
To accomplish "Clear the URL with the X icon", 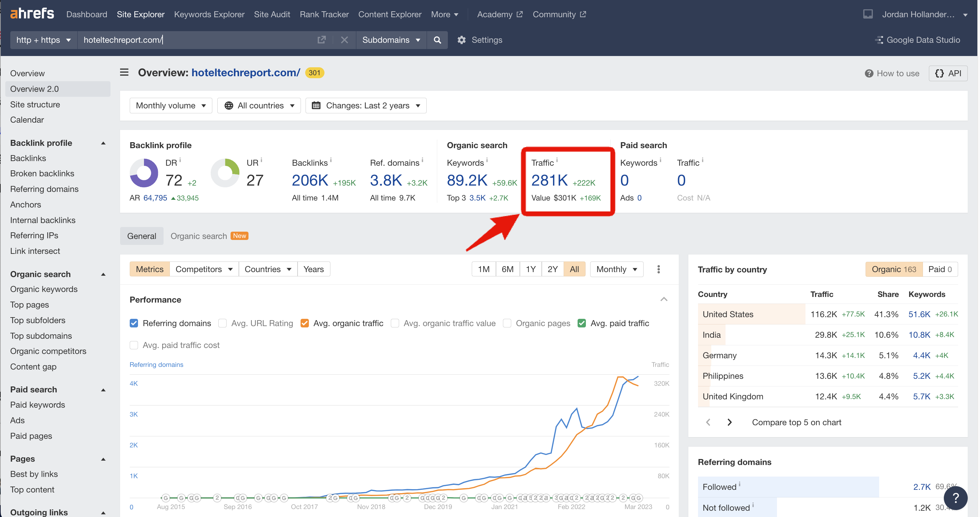I will pos(344,40).
